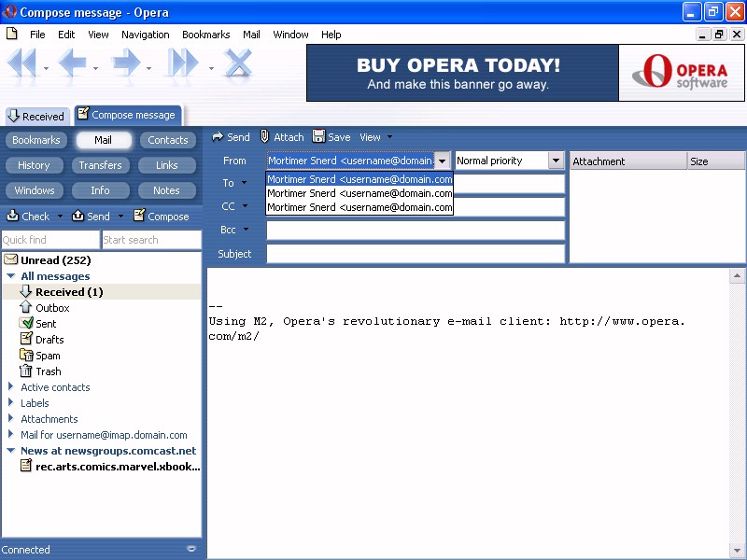This screenshot has width=747, height=560.
Task: Open the Bcc field type dropdown
Action: coord(246,229)
